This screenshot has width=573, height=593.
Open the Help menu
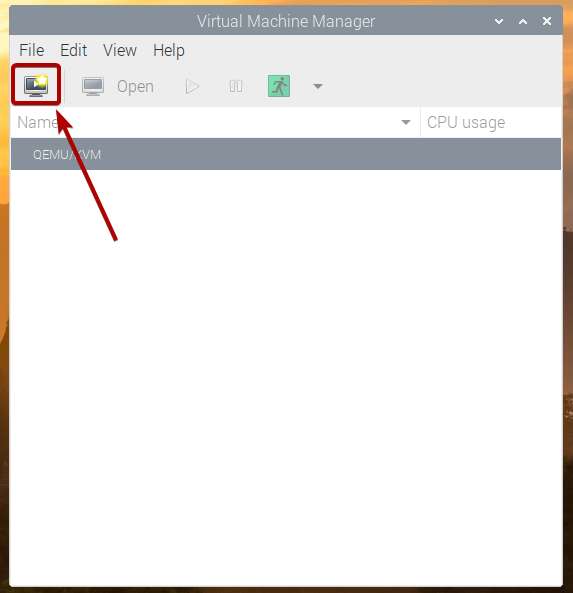pyautogui.click(x=169, y=50)
